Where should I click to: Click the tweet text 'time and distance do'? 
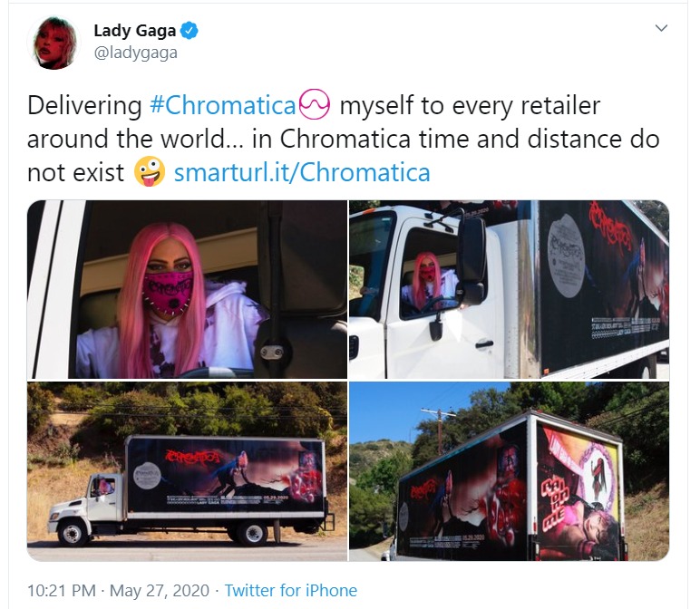pos(539,139)
